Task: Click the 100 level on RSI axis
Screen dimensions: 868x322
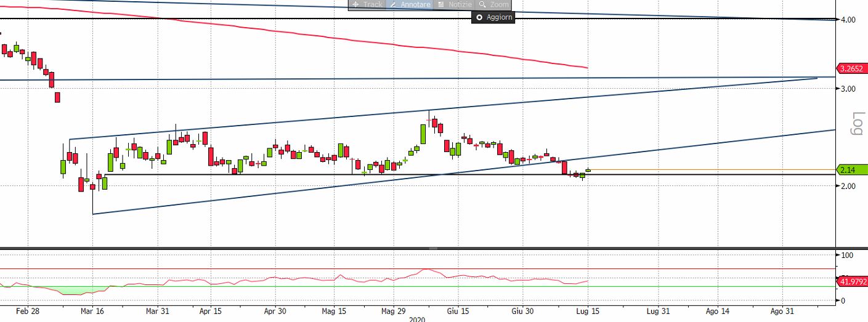Action: point(846,255)
